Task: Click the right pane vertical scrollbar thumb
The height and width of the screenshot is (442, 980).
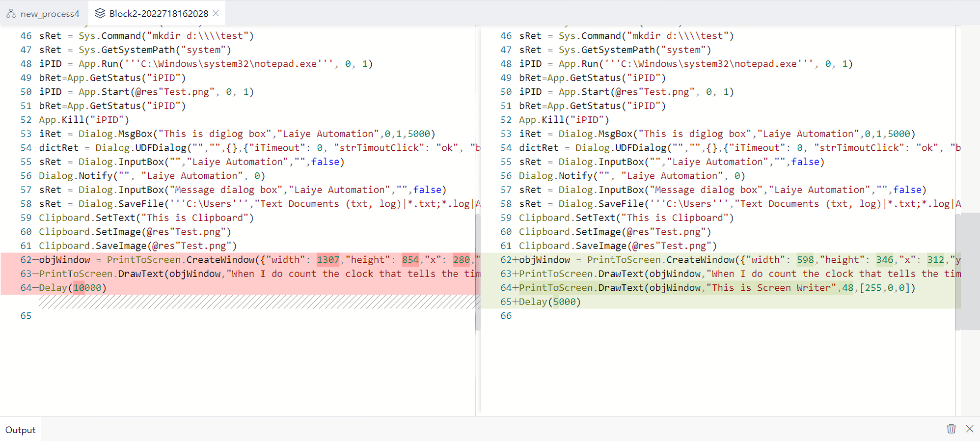Action: (958, 272)
